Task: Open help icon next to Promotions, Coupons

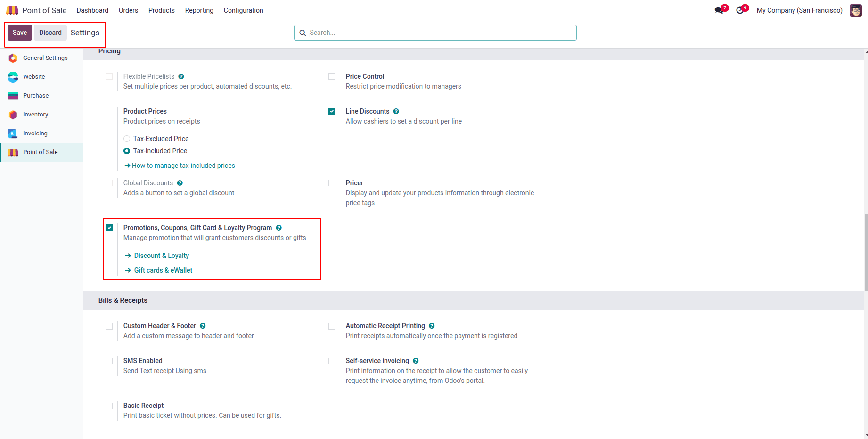Action: [279, 228]
